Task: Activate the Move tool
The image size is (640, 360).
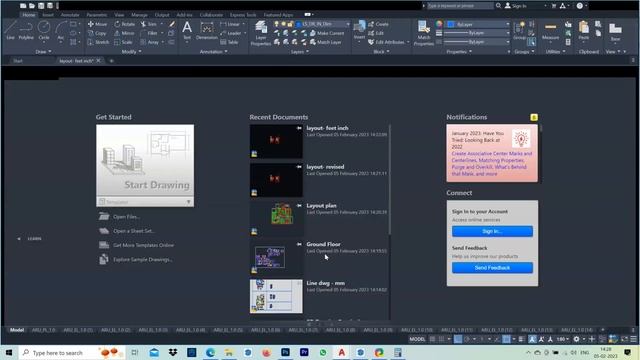Action: pos(98,24)
